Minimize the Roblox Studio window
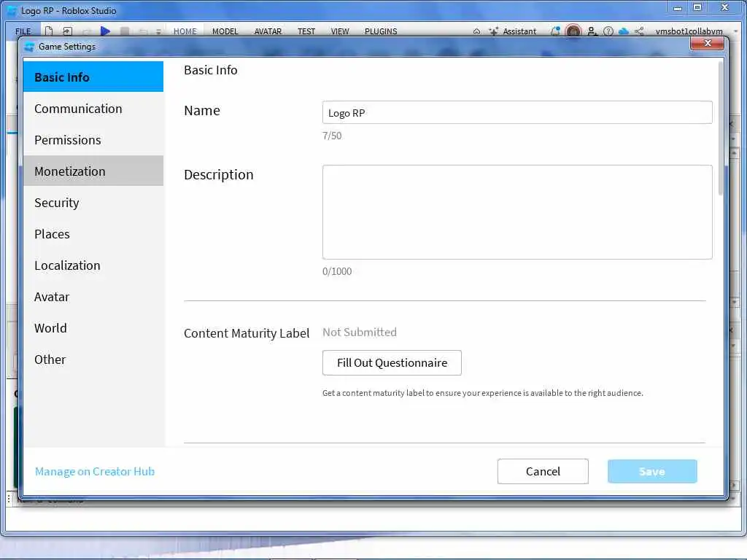Viewport: 747px width, 560px height. pyautogui.click(x=678, y=7)
